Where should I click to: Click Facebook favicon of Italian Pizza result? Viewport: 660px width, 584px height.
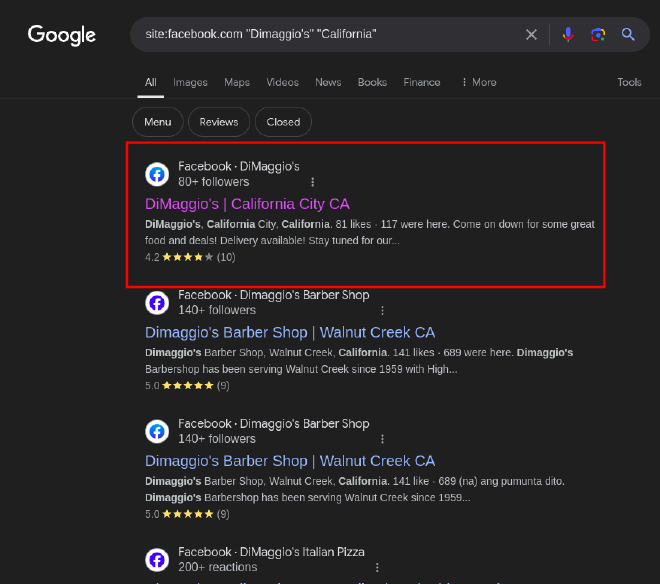click(157, 560)
